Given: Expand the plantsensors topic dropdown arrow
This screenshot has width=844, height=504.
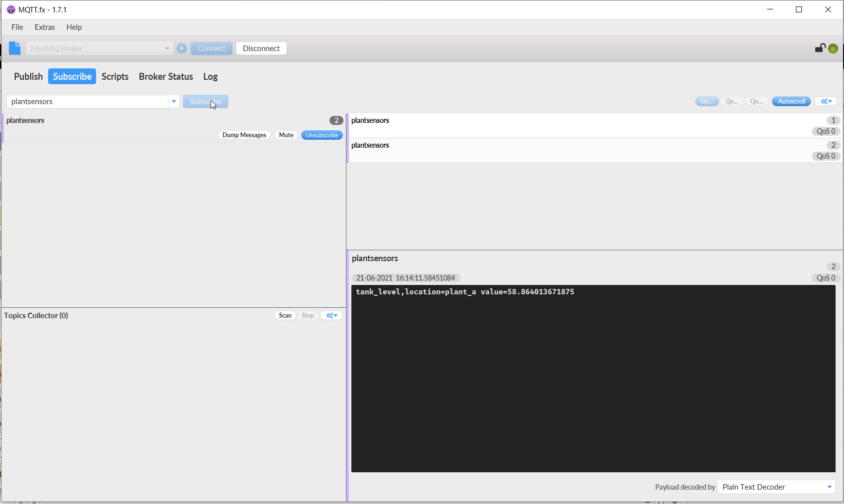Looking at the screenshot, I should coord(174,101).
